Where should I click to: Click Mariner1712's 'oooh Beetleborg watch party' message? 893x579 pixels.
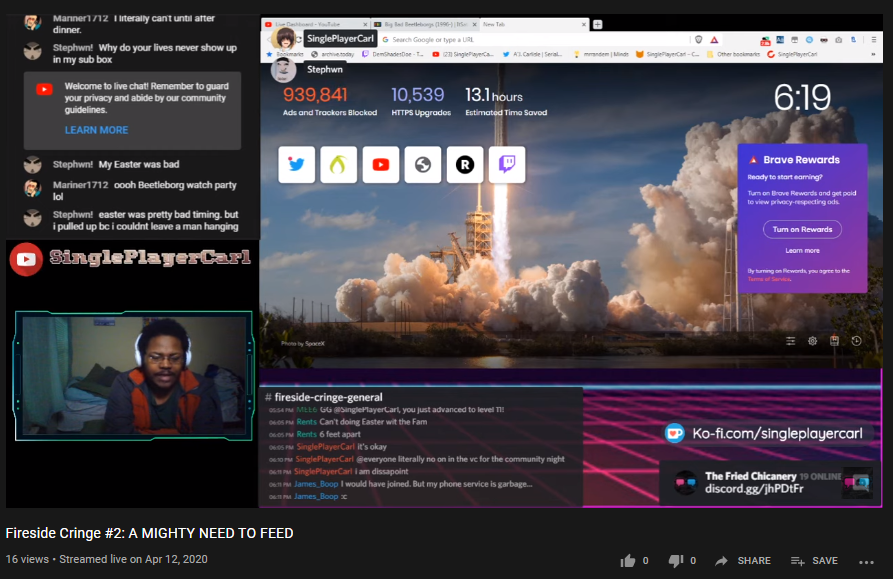click(x=145, y=191)
